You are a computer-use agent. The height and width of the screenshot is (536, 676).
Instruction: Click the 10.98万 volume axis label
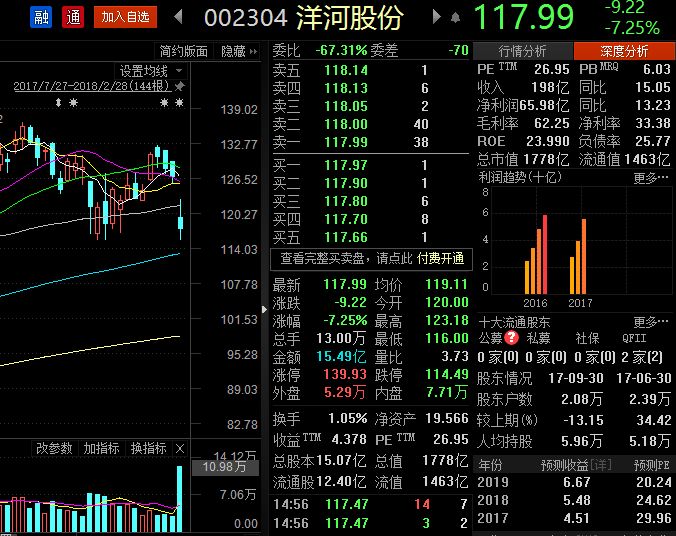tap(225, 467)
